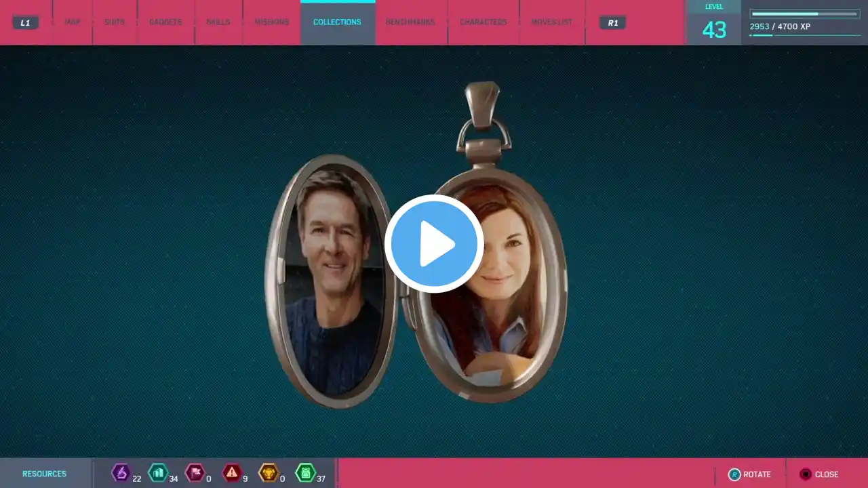Click the pink flag base token icon
Image resolution: width=868 pixels, height=488 pixels.
click(195, 472)
